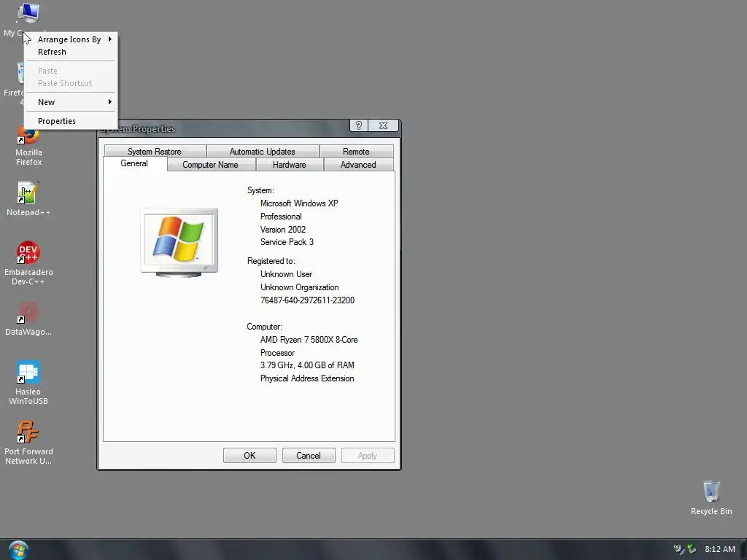Open Embarcadero Dev-C++ desktop icon
The height and width of the screenshot is (560, 747).
(28, 262)
